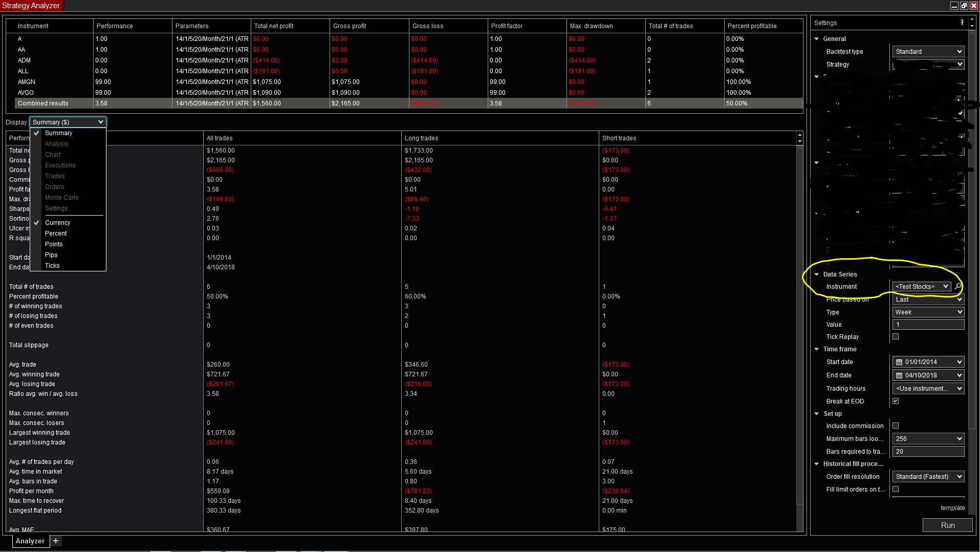Open the Backtest type dropdown
Image resolution: width=980 pixels, height=552 pixels.
pyautogui.click(x=928, y=52)
